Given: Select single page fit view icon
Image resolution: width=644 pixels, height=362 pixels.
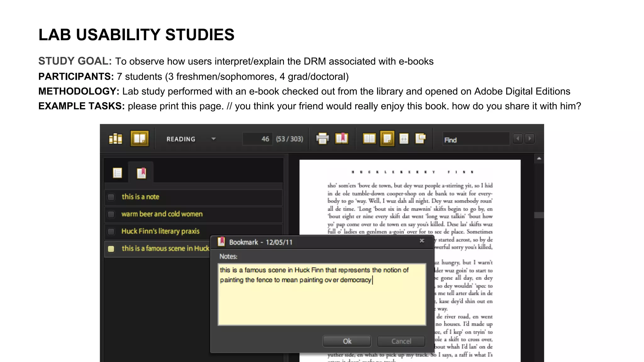Looking at the screenshot, I should point(387,139).
